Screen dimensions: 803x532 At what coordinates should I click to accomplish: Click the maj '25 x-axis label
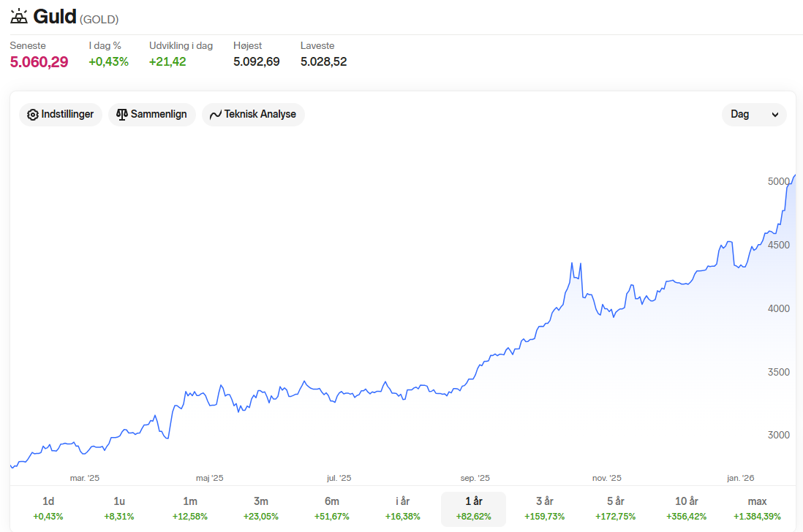point(209,478)
